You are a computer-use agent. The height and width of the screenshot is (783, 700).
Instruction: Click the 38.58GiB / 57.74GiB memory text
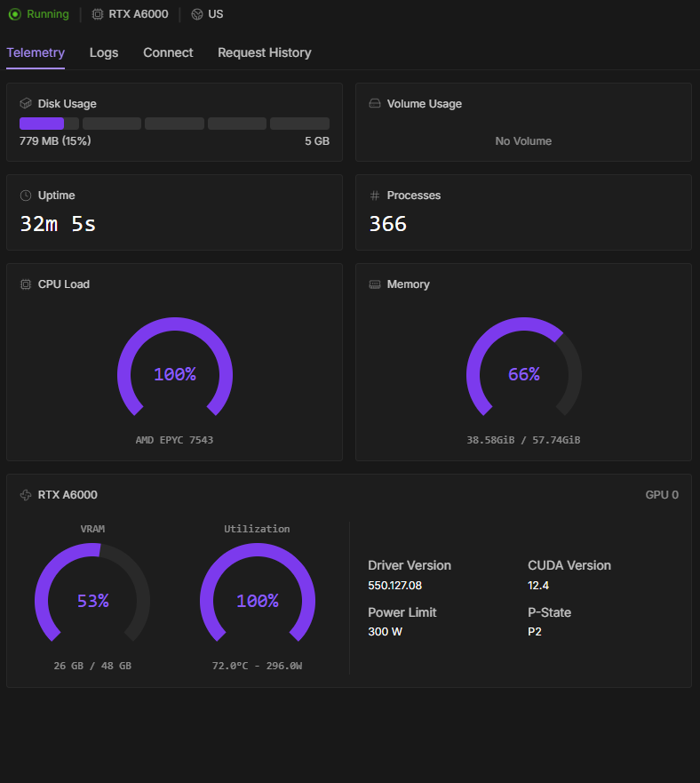point(523,440)
